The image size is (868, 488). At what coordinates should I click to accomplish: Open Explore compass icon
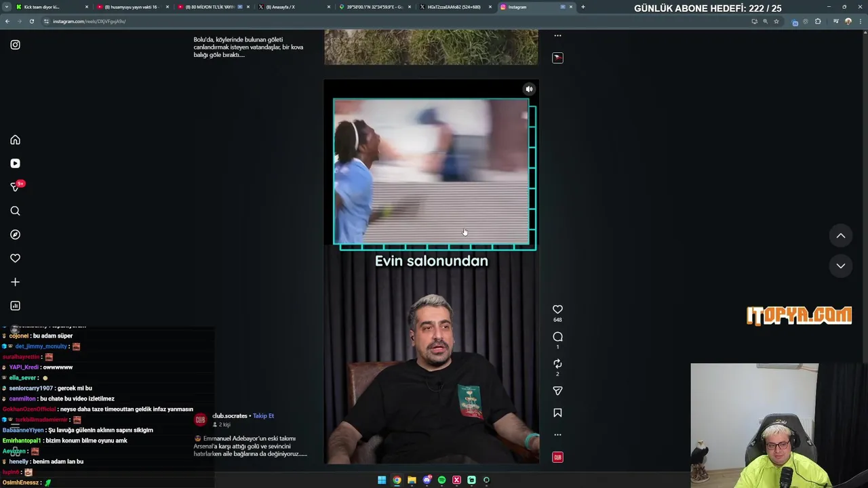point(15,235)
